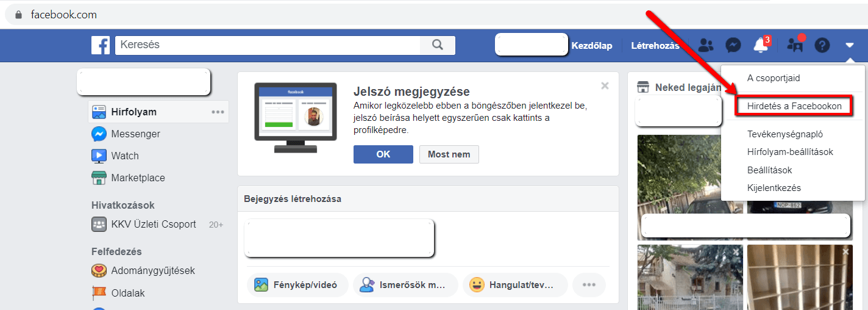The height and width of the screenshot is (310, 868).
Task: Dismiss the wooden shelf listing with X
Action: 845,251
